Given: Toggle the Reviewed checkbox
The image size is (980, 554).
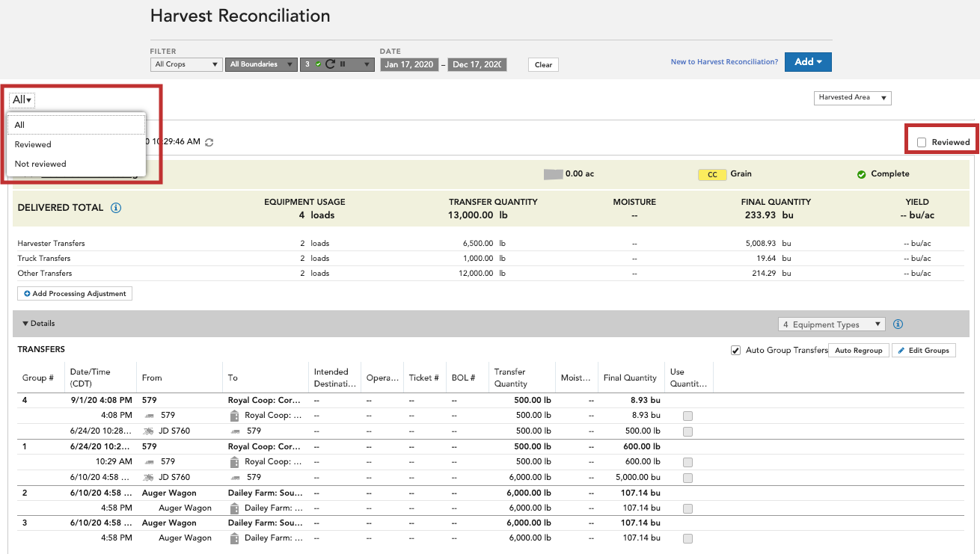Looking at the screenshot, I should point(922,142).
